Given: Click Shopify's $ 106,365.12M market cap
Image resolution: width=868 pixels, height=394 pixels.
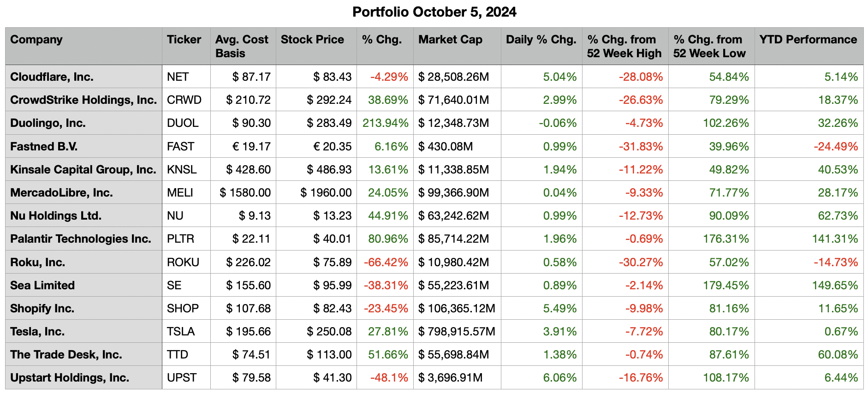Looking at the screenshot, I should tap(457, 309).
